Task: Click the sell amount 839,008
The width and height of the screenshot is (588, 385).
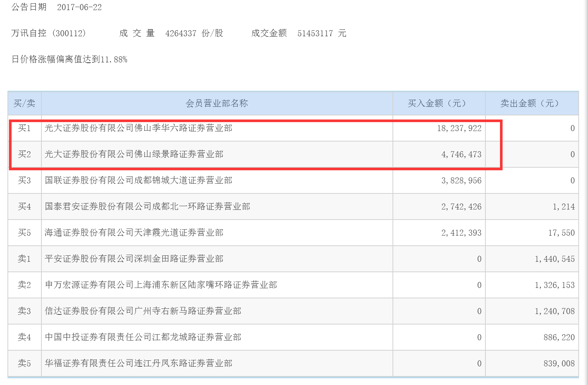Action: [559, 364]
